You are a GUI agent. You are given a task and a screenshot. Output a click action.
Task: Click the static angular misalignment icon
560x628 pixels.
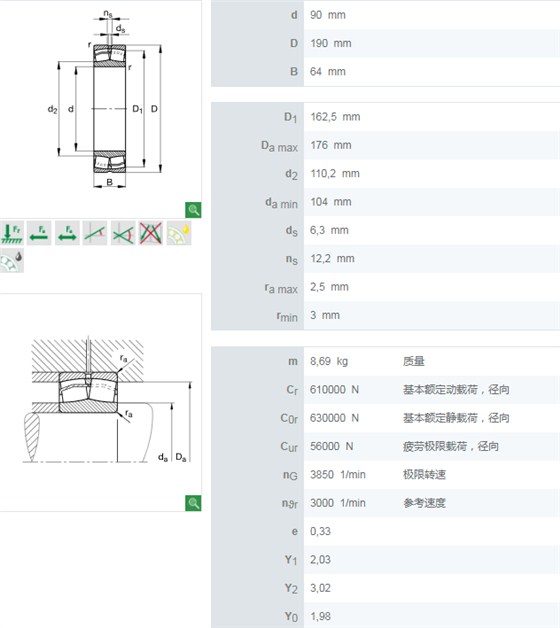click(x=95, y=233)
